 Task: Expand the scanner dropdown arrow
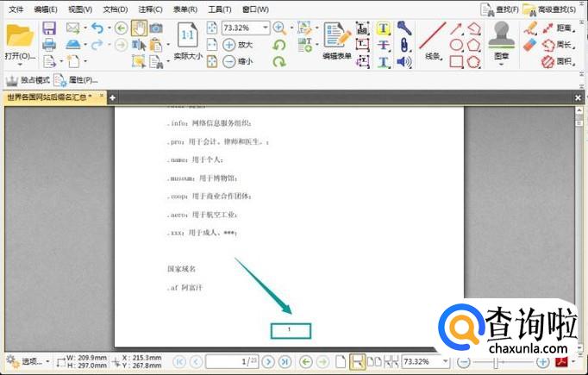[85, 45]
